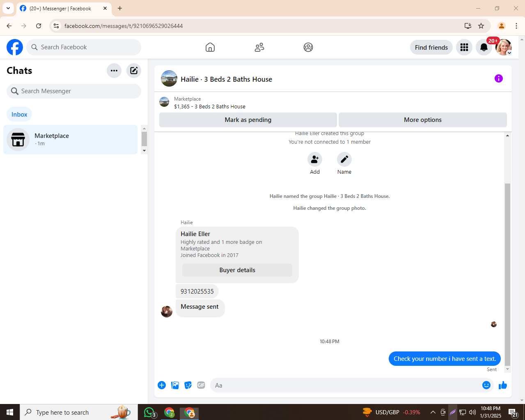
Task: Click the Search Messenger field
Action: tap(74, 91)
